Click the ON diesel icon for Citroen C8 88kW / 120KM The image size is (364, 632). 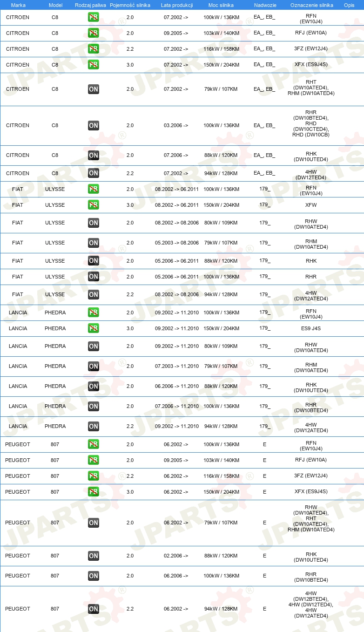click(94, 155)
